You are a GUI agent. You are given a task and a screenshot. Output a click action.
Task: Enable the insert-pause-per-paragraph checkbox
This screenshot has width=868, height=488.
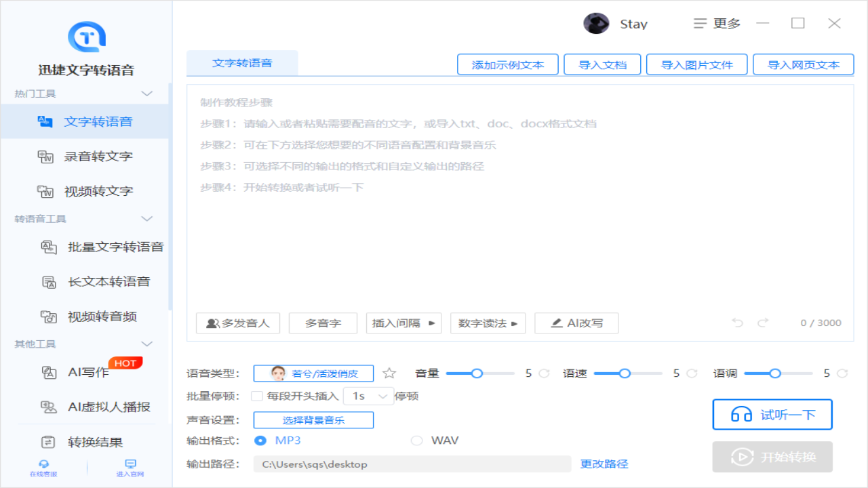(x=257, y=396)
